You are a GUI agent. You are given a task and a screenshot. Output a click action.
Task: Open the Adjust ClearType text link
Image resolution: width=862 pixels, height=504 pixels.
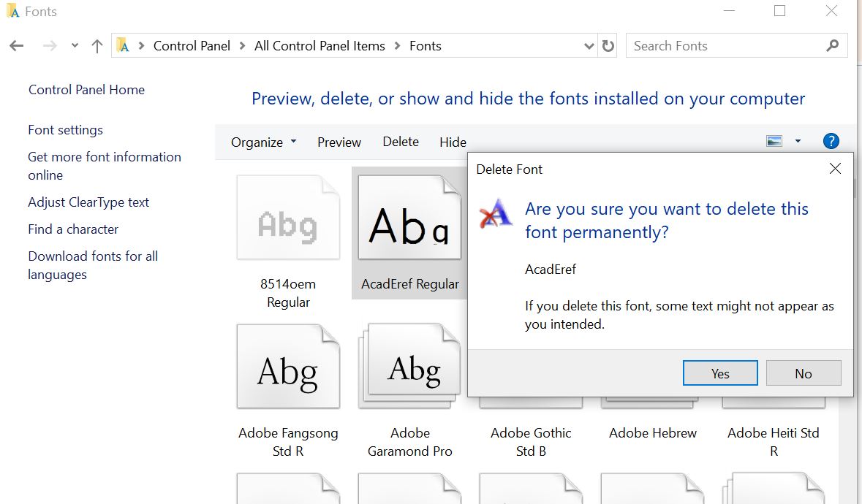click(x=88, y=202)
